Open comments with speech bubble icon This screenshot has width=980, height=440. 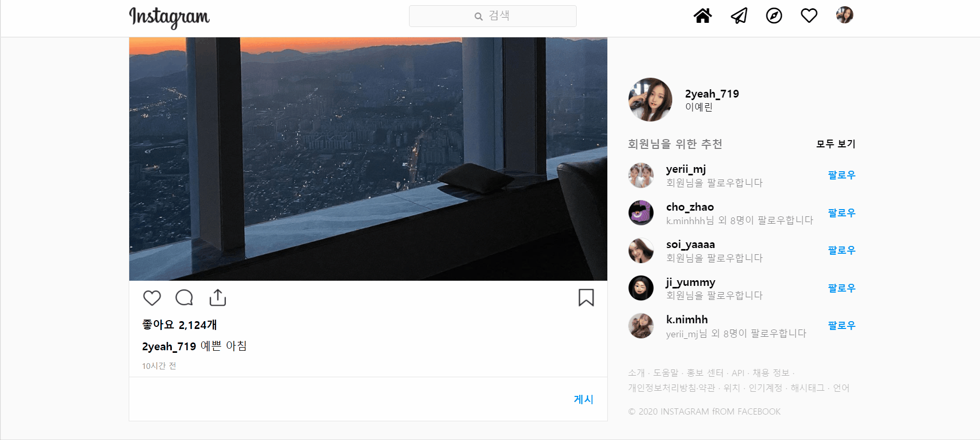point(184,298)
